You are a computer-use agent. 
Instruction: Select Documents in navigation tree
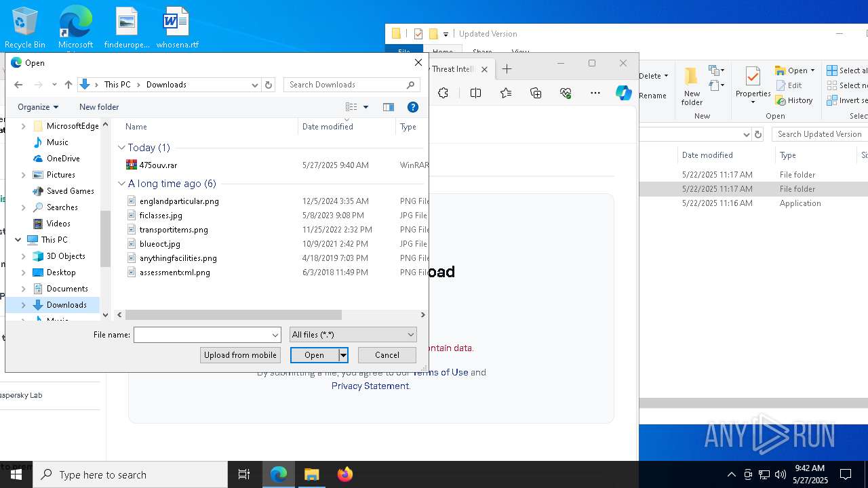pyautogui.click(x=67, y=289)
